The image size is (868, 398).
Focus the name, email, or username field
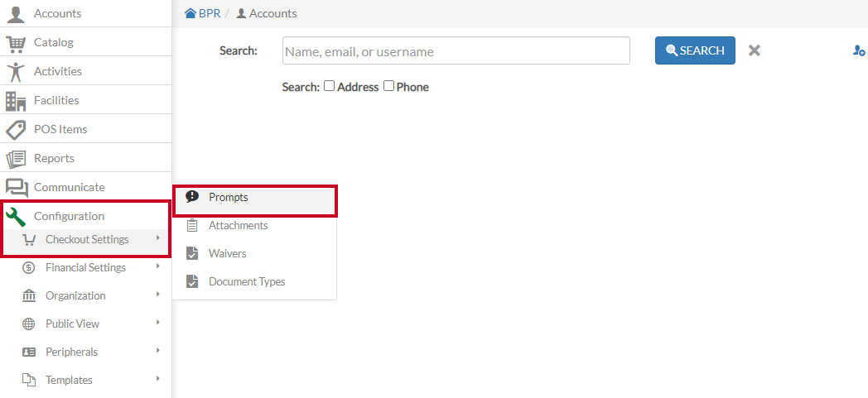(456, 50)
